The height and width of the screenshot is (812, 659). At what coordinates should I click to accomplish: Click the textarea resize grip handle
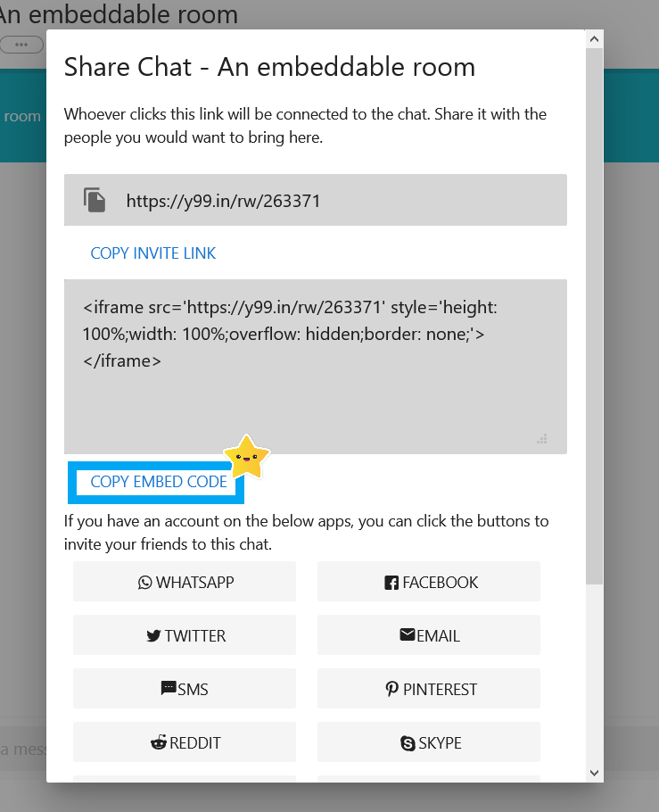click(x=542, y=439)
